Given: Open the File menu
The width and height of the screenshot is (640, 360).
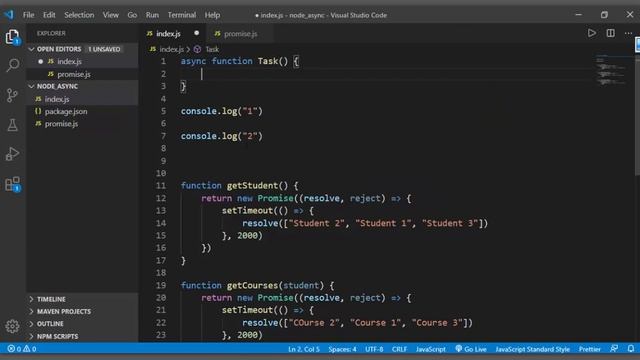Looking at the screenshot, I should [x=29, y=15].
